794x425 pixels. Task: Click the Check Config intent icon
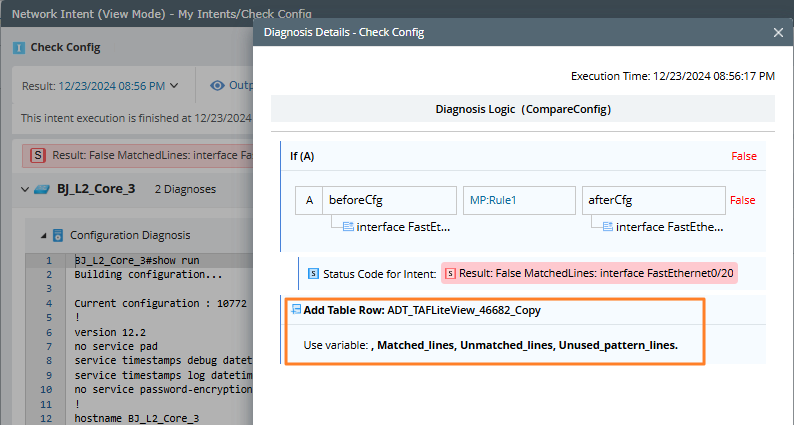point(20,47)
